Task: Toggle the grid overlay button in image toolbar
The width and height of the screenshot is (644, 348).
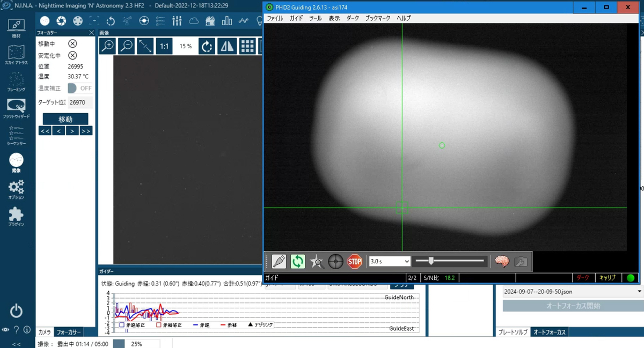Action: [x=247, y=46]
